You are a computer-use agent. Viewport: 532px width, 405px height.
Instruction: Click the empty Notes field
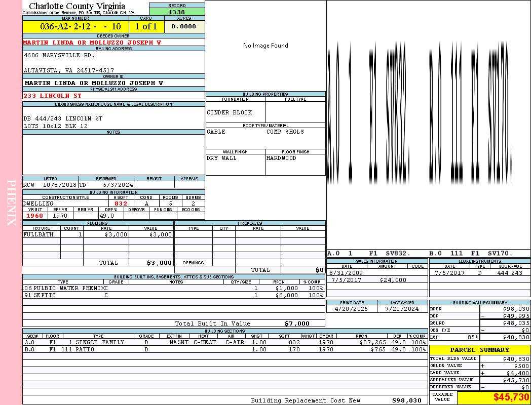click(x=113, y=154)
